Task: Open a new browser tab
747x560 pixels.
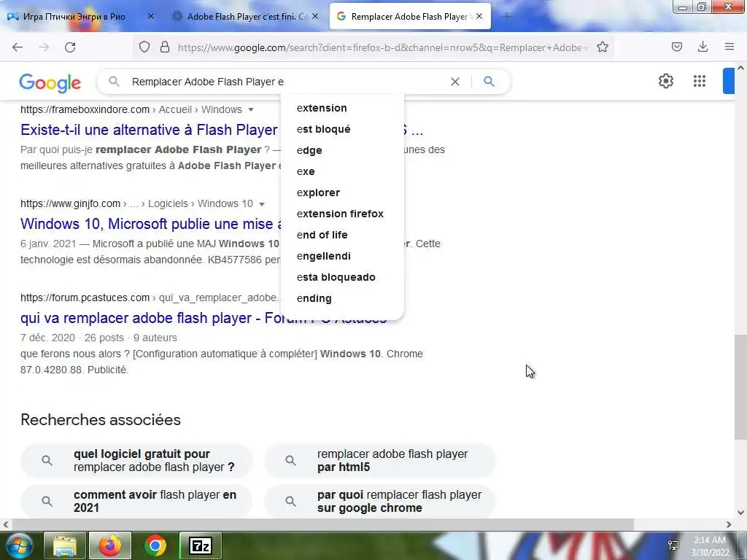Action: (506, 17)
